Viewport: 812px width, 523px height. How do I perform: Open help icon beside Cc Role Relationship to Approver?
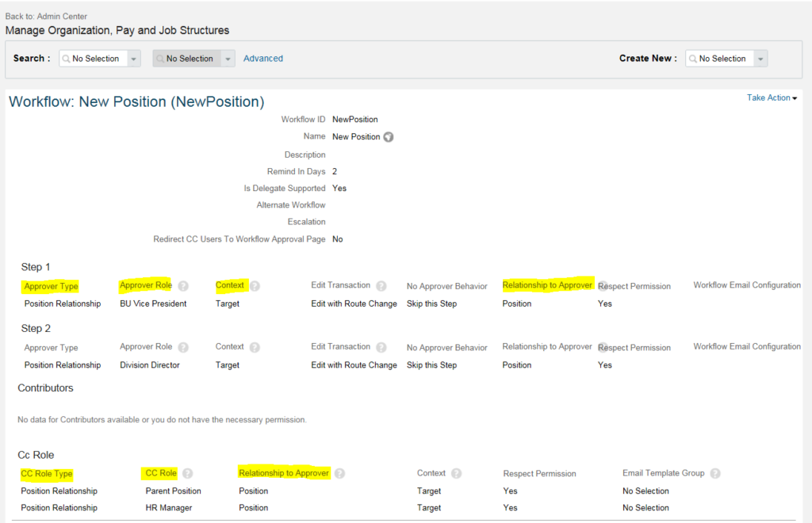tap(339, 473)
